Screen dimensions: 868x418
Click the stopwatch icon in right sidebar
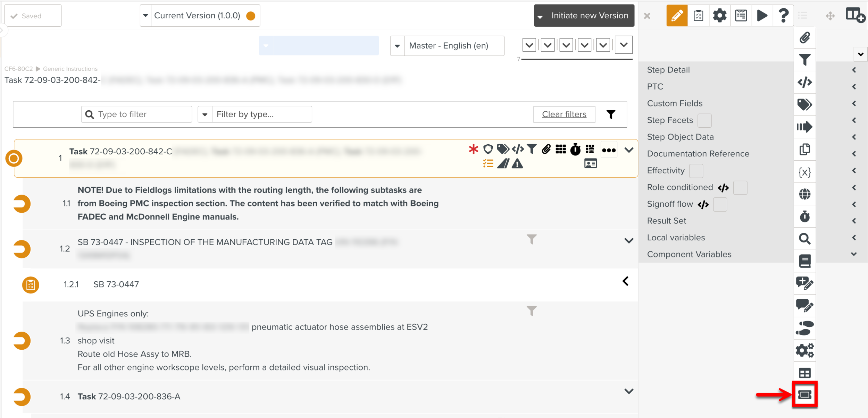tap(804, 216)
